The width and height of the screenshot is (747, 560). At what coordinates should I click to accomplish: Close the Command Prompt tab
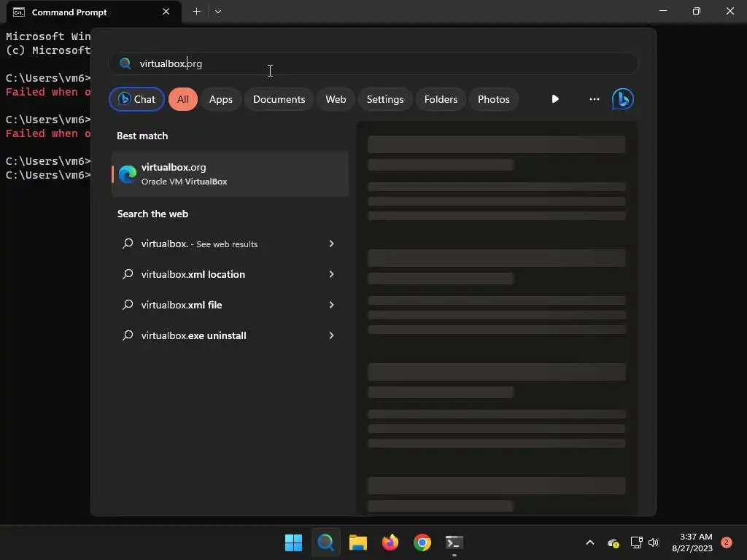166,12
